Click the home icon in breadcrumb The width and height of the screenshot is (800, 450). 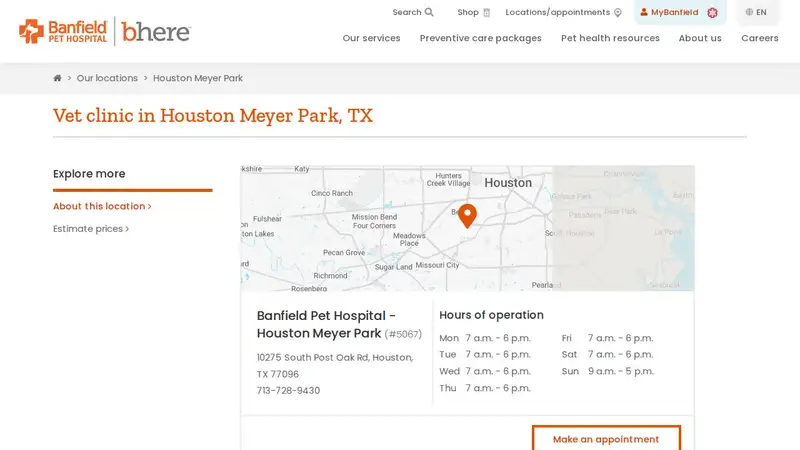point(57,78)
